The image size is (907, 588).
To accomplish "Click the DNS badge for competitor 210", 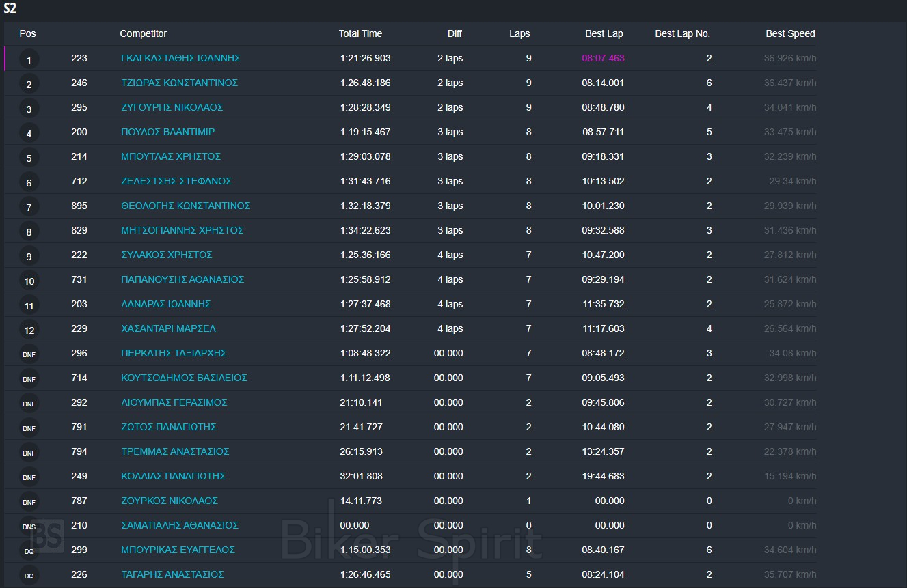I will tap(29, 527).
